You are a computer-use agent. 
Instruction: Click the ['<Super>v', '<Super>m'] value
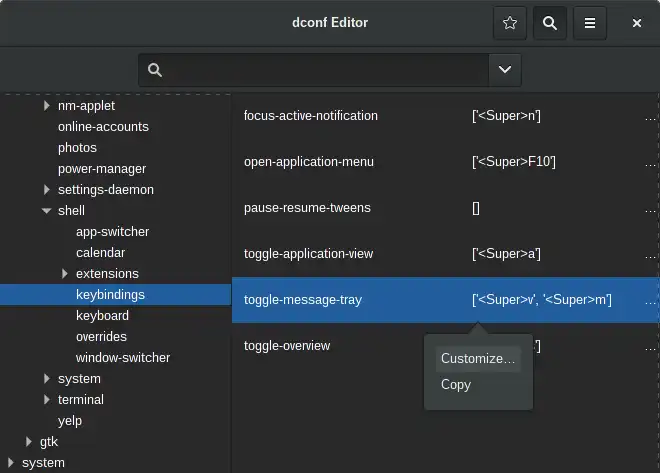542,300
